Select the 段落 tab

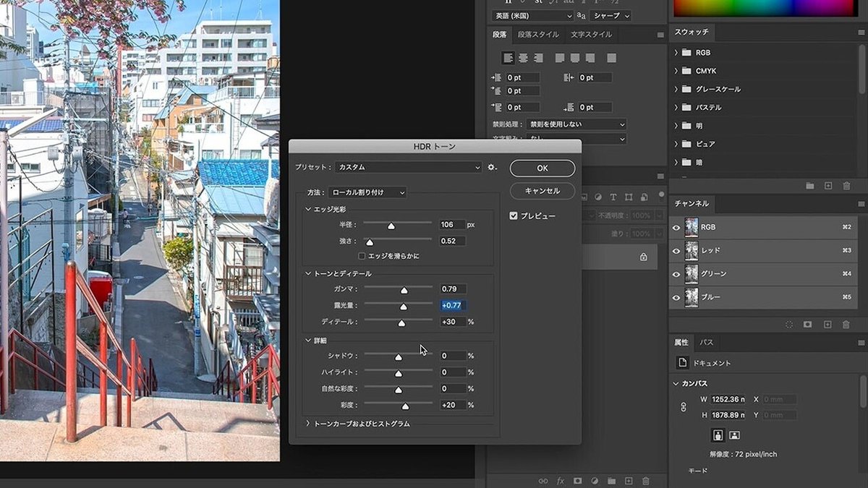[500, 34]
